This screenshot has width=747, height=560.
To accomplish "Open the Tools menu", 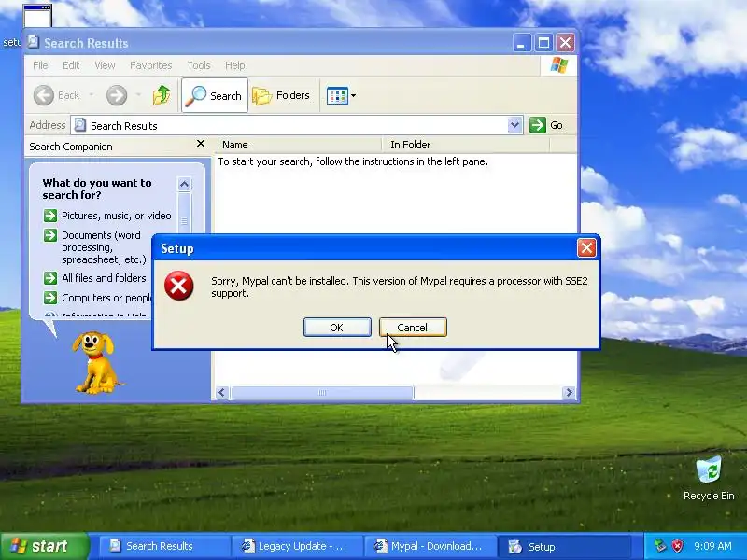I will click(199, 65).
